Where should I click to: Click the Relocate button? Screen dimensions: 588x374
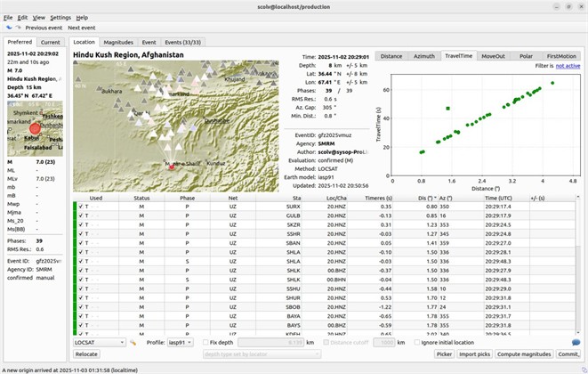click(x=86, y=354)
